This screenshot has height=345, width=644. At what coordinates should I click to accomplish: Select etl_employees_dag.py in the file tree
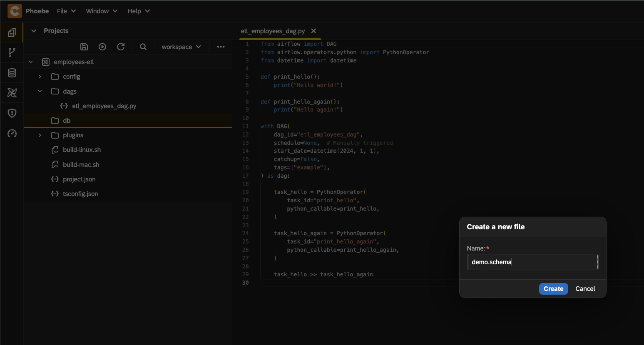(x=104, y=106)
